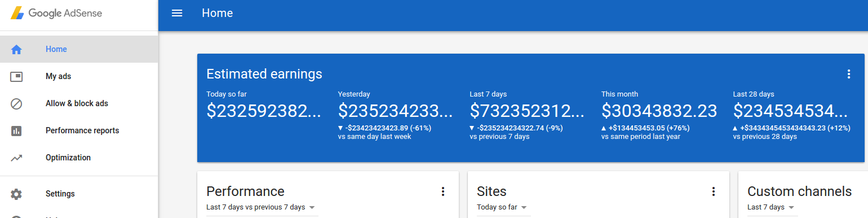Click the Yesterday earnings amount
The image size is (868, 218).
coord(396,111)
